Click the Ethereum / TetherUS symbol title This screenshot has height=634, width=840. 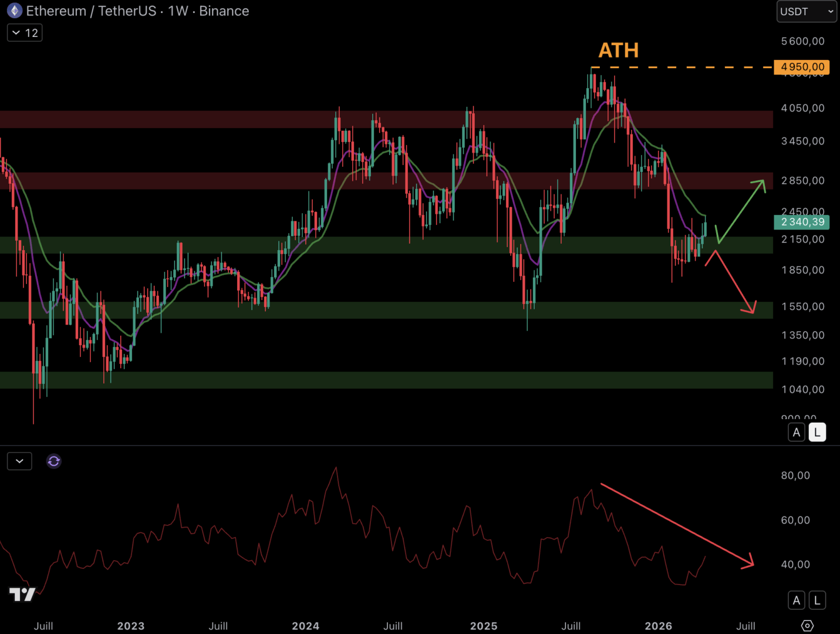91,11
